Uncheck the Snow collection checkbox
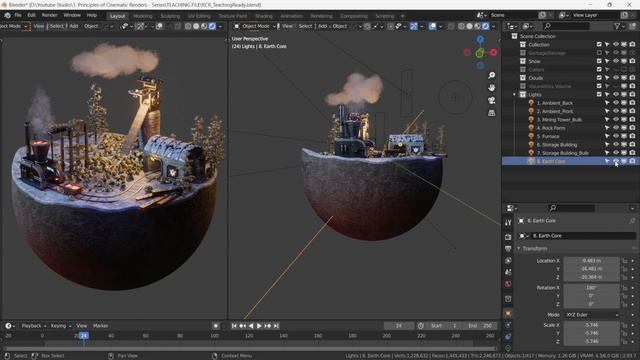This screenshot has width=640, height=360. click(x=599, y=61)
